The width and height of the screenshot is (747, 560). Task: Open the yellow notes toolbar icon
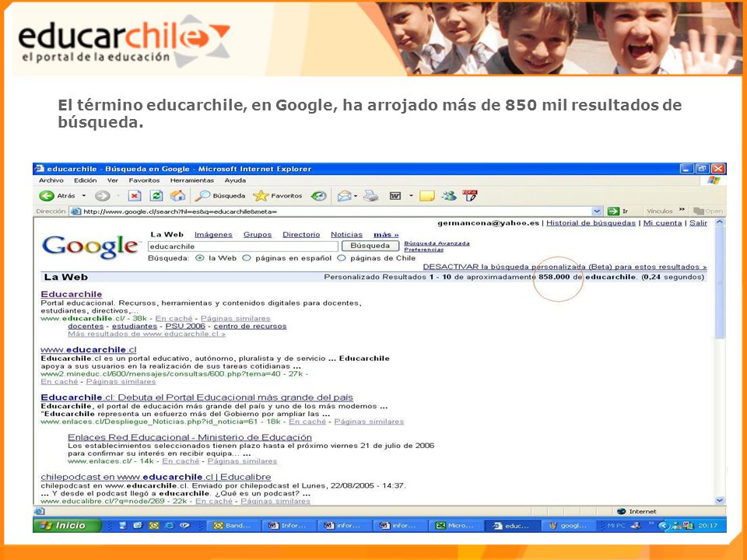(426, 196)
